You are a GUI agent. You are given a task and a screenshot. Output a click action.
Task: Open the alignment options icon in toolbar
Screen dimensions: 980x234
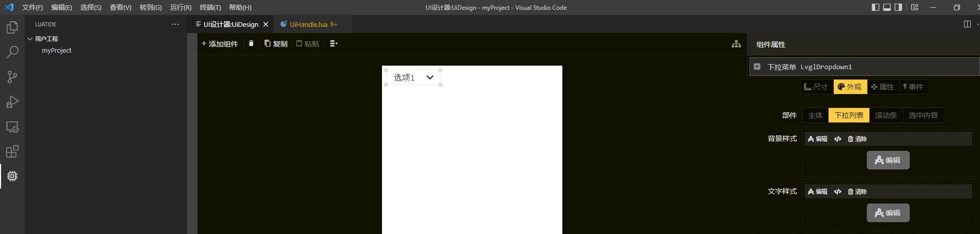click(x=334, y=43)
